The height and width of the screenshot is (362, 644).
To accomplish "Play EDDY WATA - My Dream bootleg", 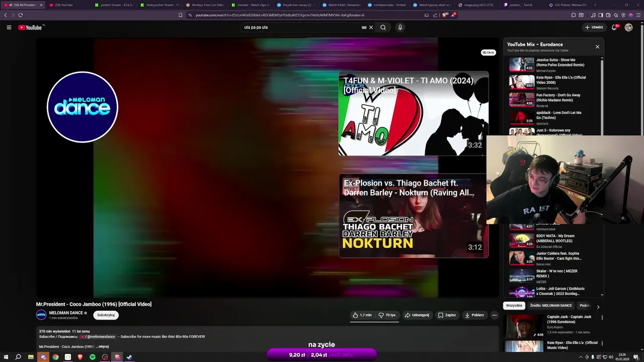I will pos(553,240).
